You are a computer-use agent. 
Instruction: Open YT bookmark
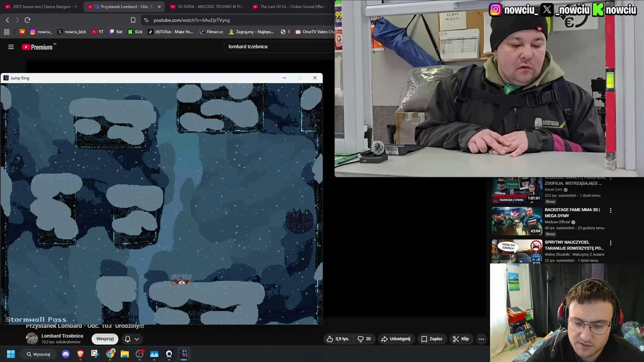tap(98, 32)
